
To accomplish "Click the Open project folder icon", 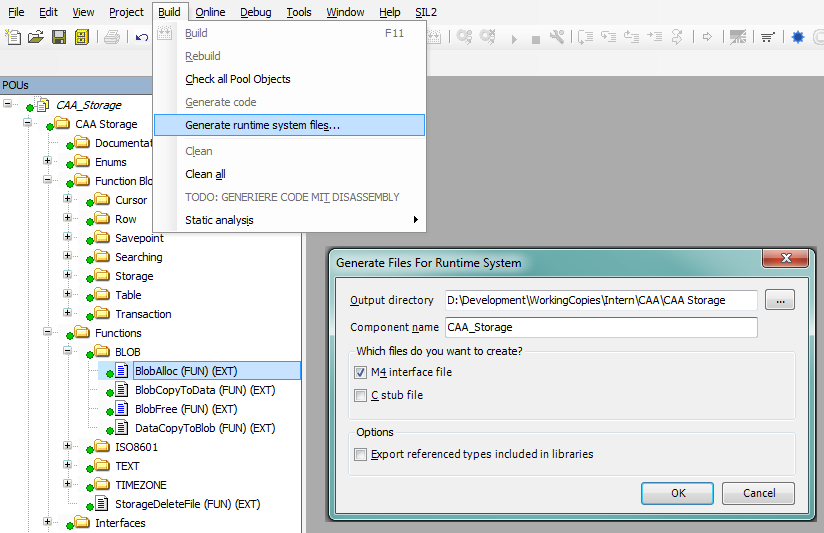I will point(36,37).
